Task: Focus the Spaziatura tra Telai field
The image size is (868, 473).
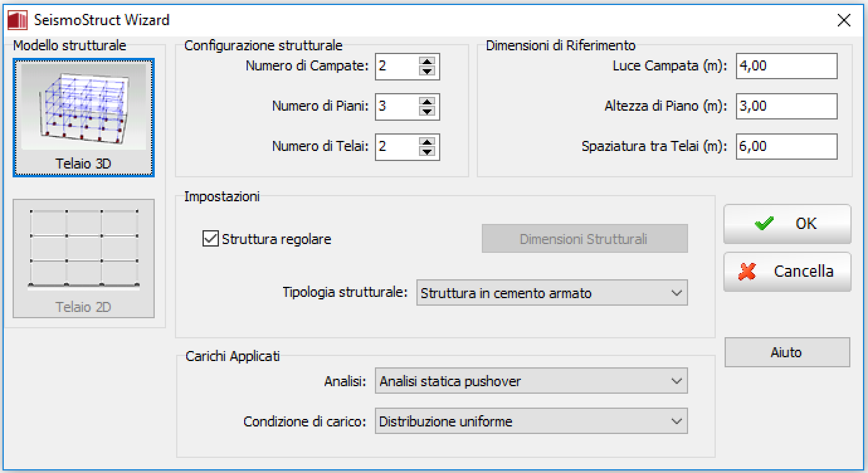Action: [x=786, y=147]
